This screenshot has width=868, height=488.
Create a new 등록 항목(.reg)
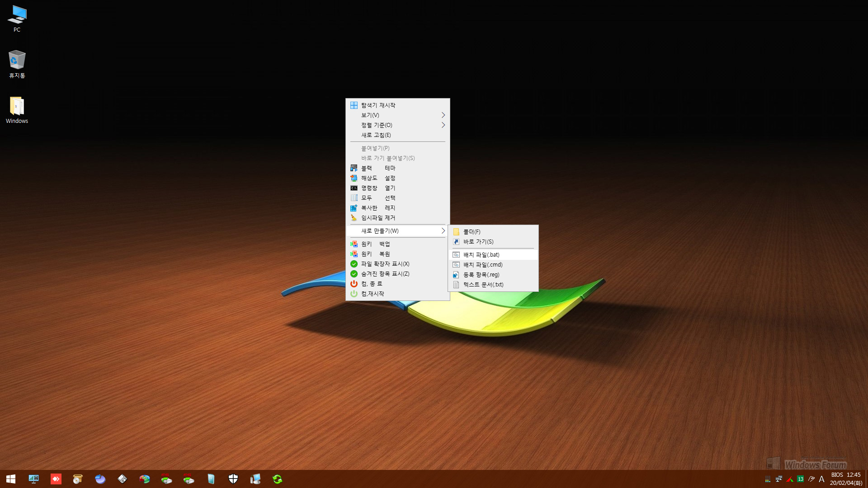493,275
